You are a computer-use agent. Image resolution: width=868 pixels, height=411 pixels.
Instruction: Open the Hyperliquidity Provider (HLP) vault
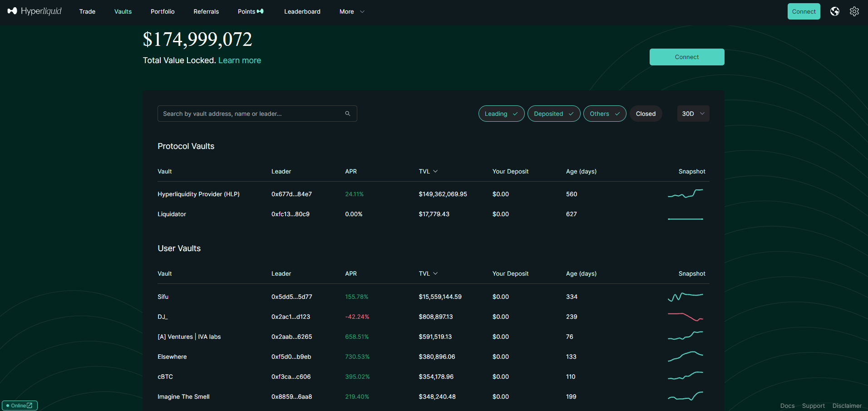[x=198, y=194]
